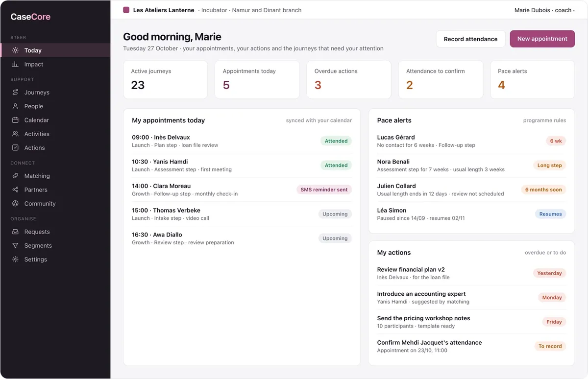Select the Matching link icon
This screenshot has width=588, height=379.
pos(15,176)
